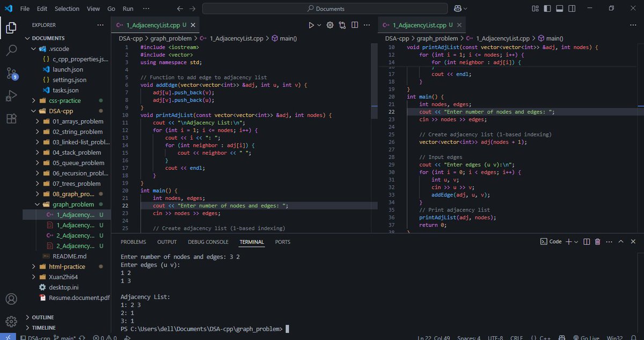The image size is (644, 340).
Task: Open the View menu
Action: coord(93,9)
